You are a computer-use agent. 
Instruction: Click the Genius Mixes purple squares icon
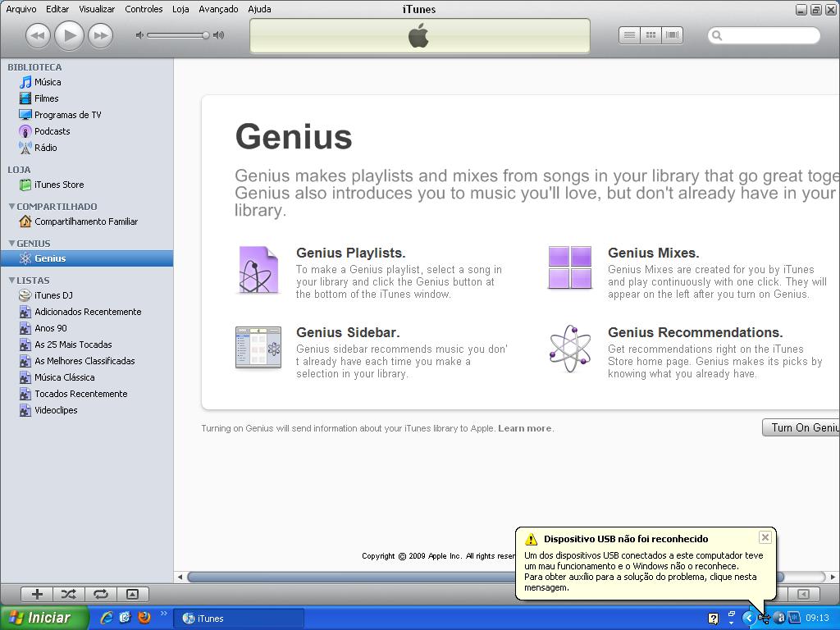point(570,267)
